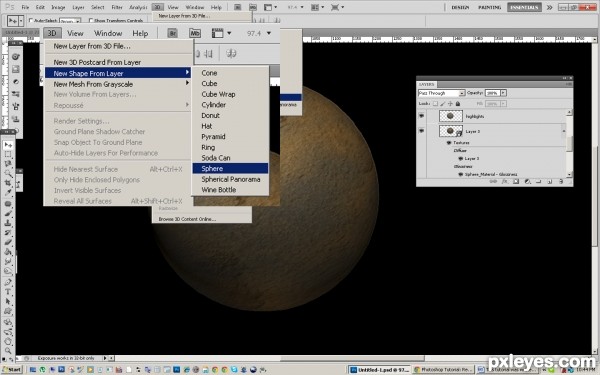This screenshot has width=600, height=375.
Task: Create a new layer icon
Action: [549, 182]
